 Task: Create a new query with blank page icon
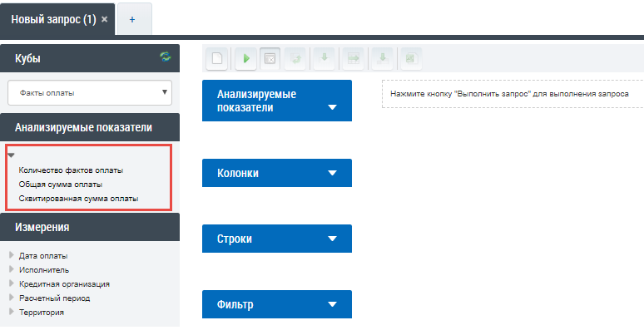coord(217,59)
